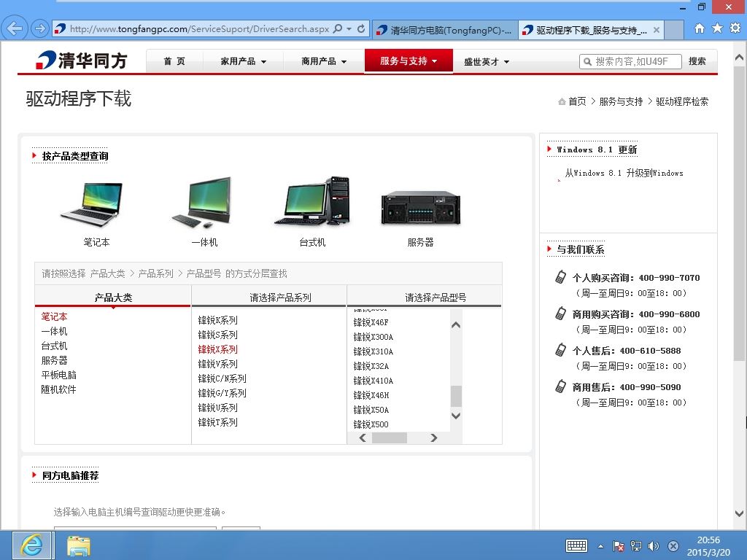747x560 pixels.
Task: Select the 锋锐K系列 series
Action: (x=217, y=321)
